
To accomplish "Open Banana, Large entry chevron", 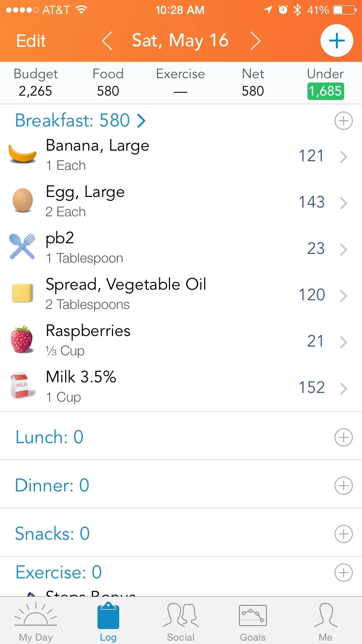I will [x=344, y=156].
